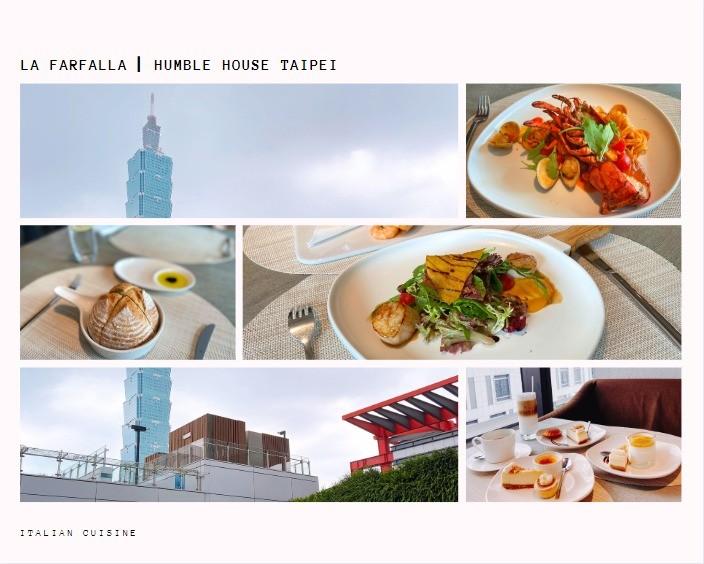Click the LA FARFALLA title text
This screenshot has width=704, height=564.
tap(73, 65)
